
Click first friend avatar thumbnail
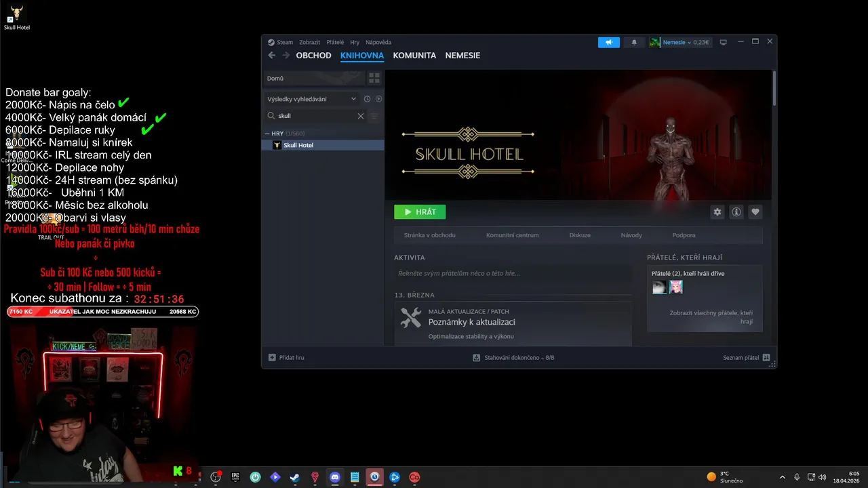pos(659,287)
